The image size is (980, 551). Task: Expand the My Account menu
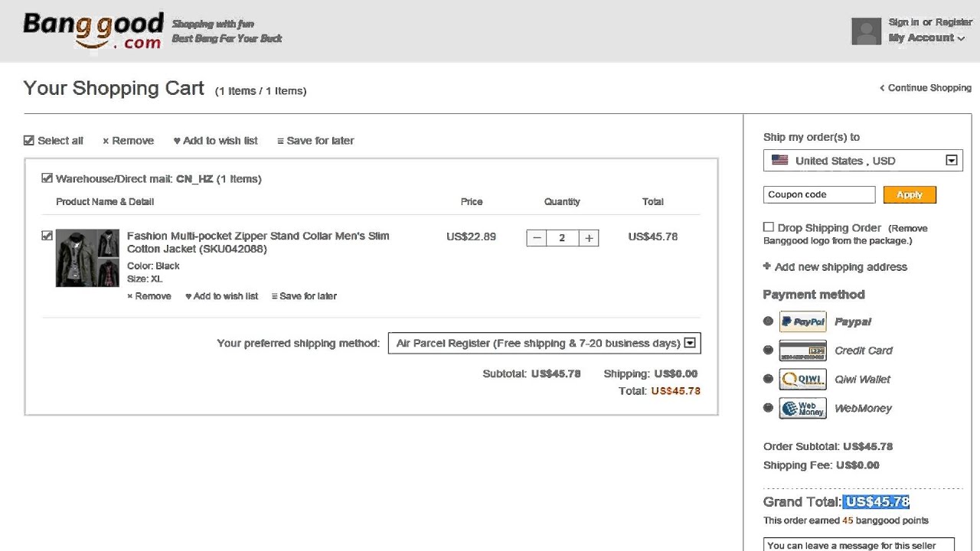(926, 37)
